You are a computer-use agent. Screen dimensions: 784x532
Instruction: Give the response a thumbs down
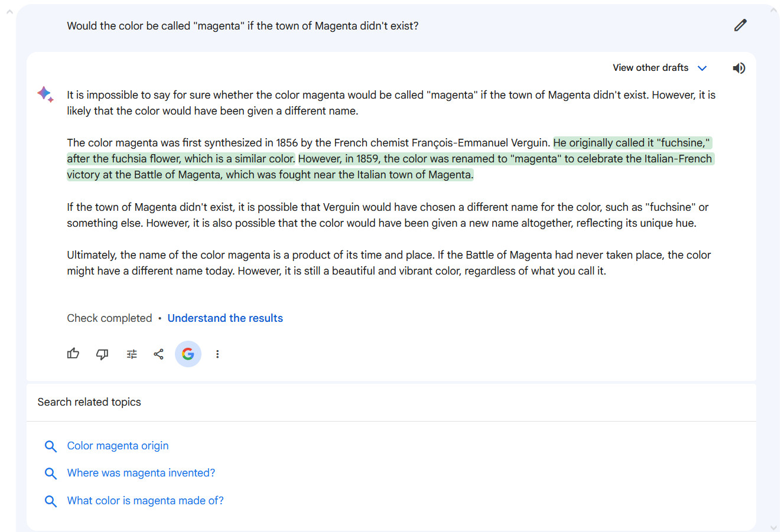tap(102, 354)
